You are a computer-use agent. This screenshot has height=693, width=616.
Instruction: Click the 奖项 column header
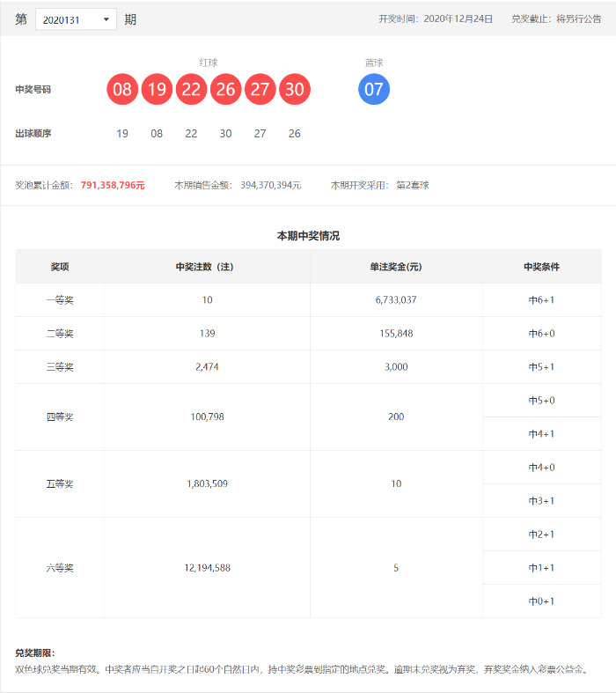click(x=60, y=267)
